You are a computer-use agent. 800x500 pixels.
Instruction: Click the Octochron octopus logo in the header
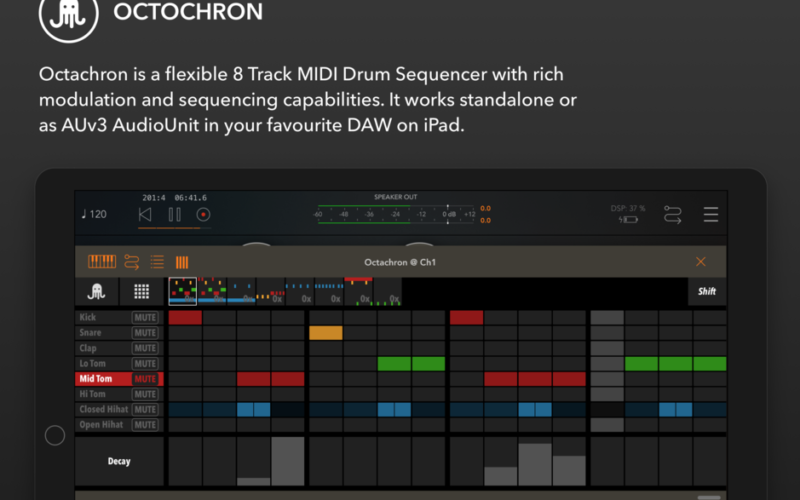point(68,14)
